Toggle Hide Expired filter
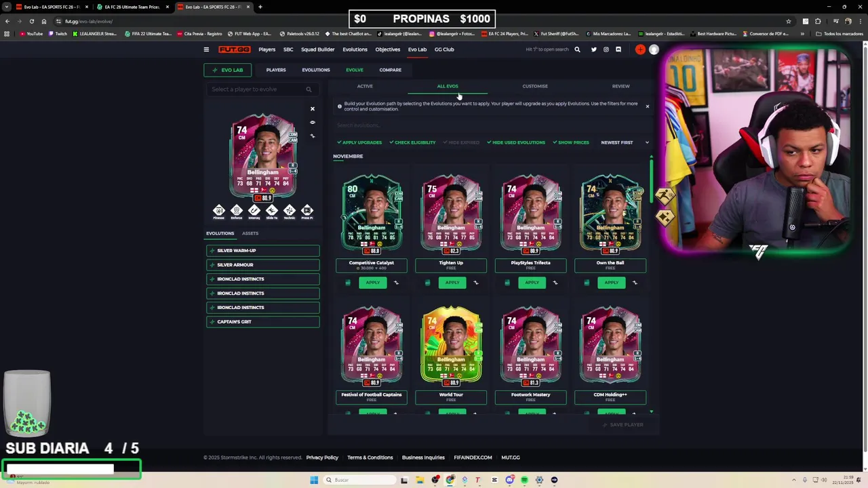 click(461, 142)
